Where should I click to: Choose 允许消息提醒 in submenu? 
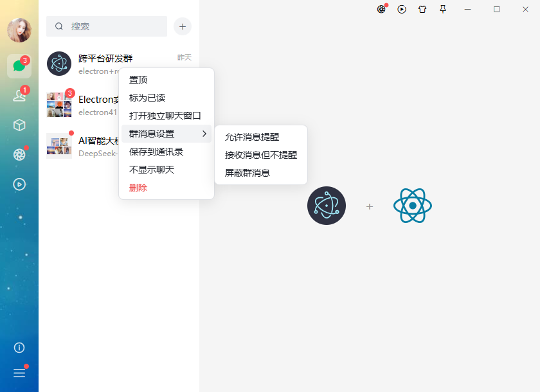(261, 137)
